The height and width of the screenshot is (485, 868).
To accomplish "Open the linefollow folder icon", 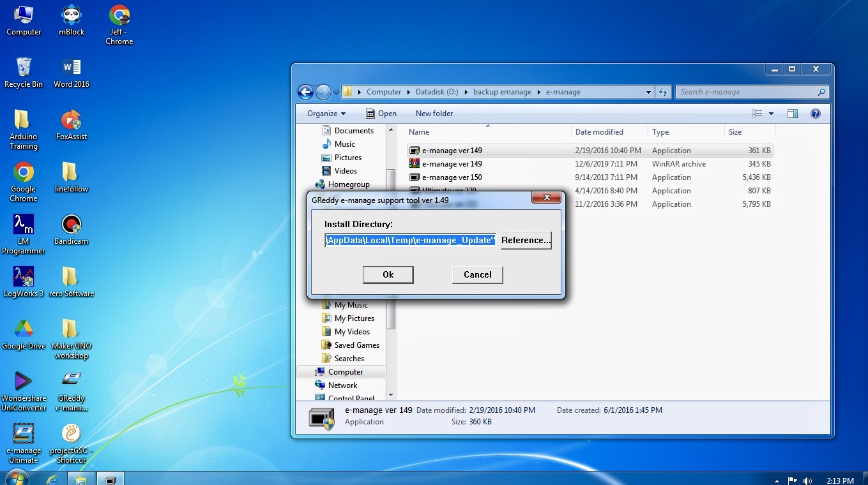I will (72, 177).
